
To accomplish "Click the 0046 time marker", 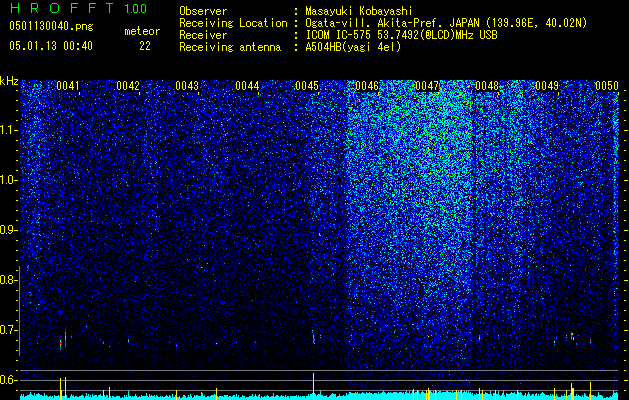I will coord(367,86).
